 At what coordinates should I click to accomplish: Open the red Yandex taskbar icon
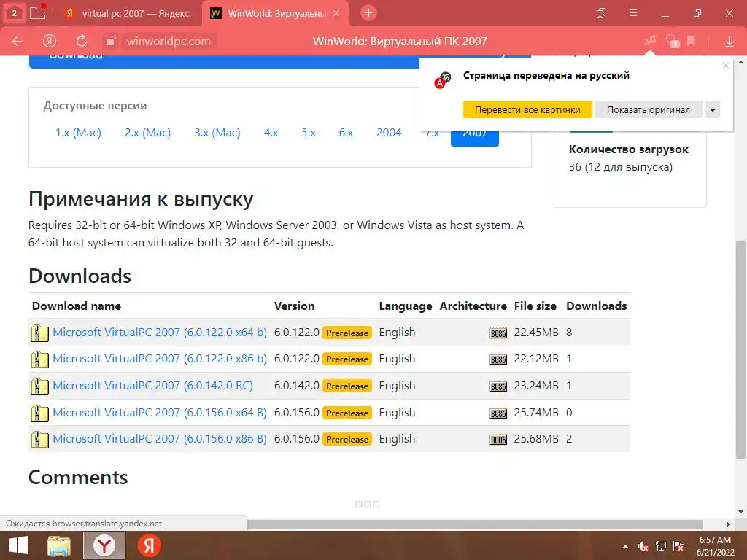tap(149, 545)
